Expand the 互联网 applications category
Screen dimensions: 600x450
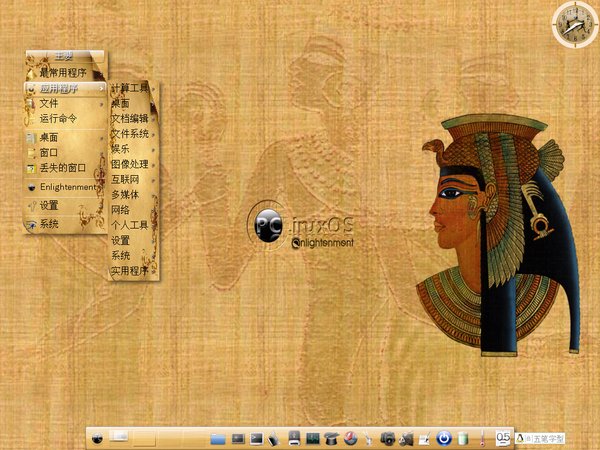(126, 179)
